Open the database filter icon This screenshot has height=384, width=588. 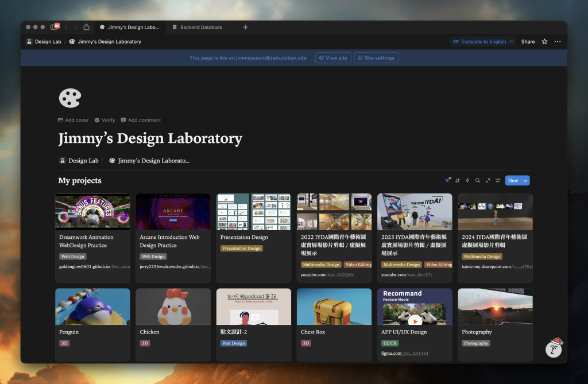447,180
